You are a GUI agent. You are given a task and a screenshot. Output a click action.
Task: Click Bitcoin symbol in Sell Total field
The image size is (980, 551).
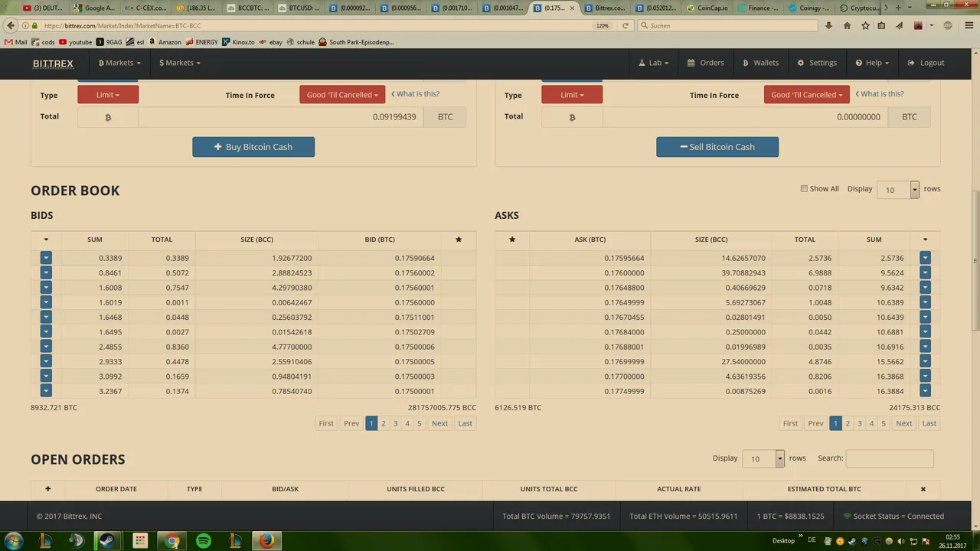click(572, 117)
